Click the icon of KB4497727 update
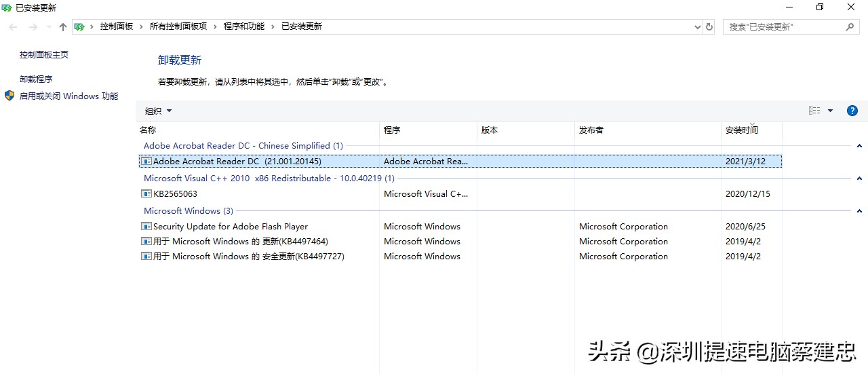Viewport: 868px width, 374px height. pyautogui.click(x=146, y=256)
